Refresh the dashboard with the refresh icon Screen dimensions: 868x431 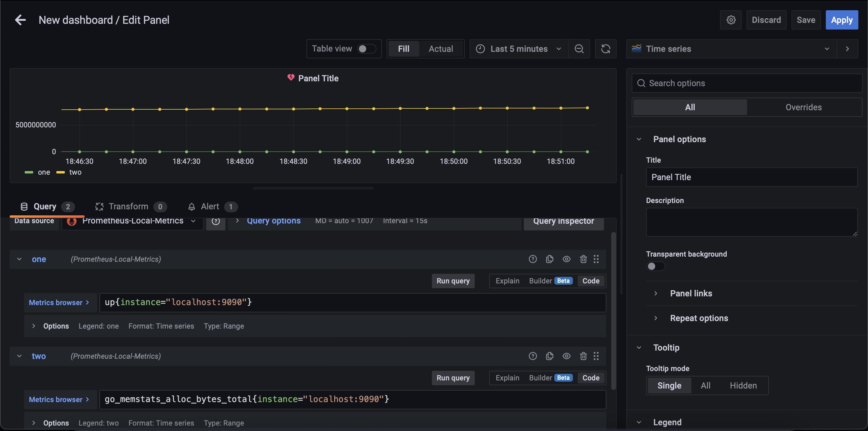coord(605,49)
